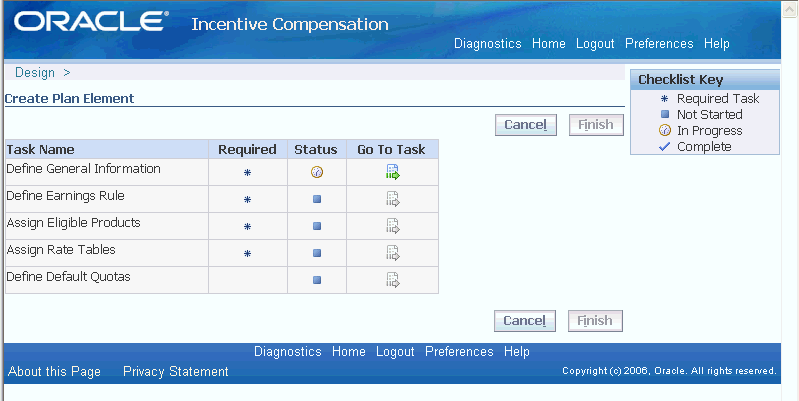
Task: Click Go To Task icon for Define Earnings Rule
Action: pos(392,199)
